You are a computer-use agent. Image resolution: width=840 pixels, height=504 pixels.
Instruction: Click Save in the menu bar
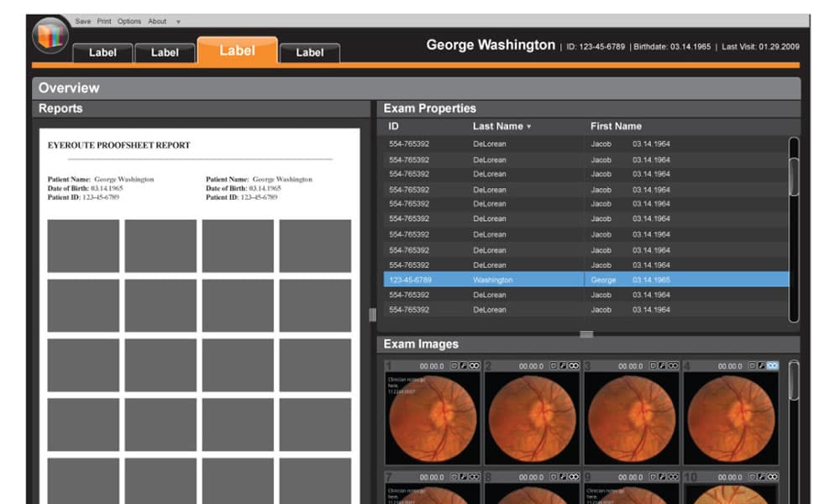[84, 21]
